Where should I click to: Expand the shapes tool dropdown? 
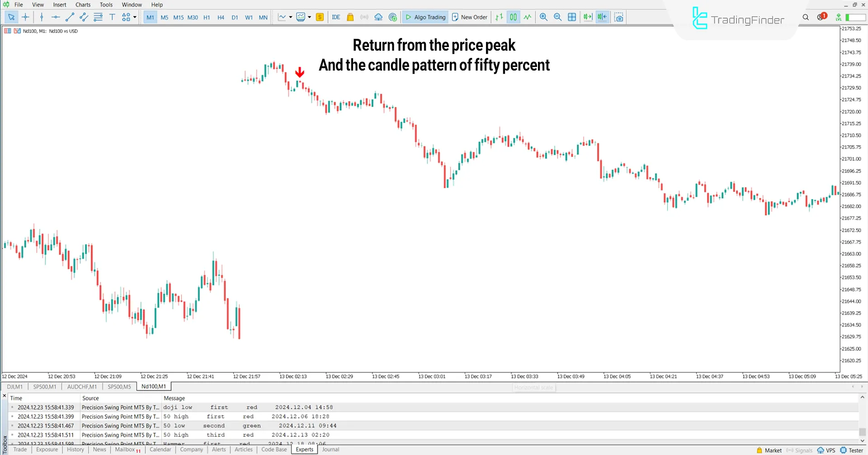click(x=135, y=17)
